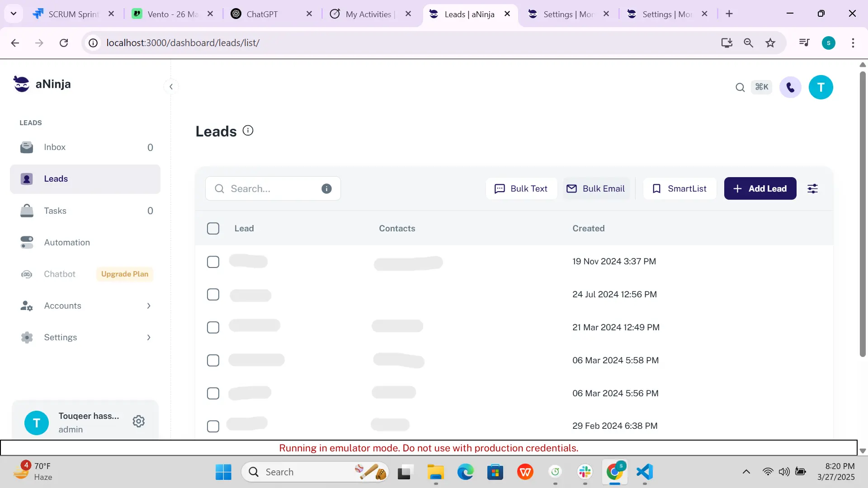Open user settings gear near Touqeer
868x488 pixels.
[x=138, y=421]
